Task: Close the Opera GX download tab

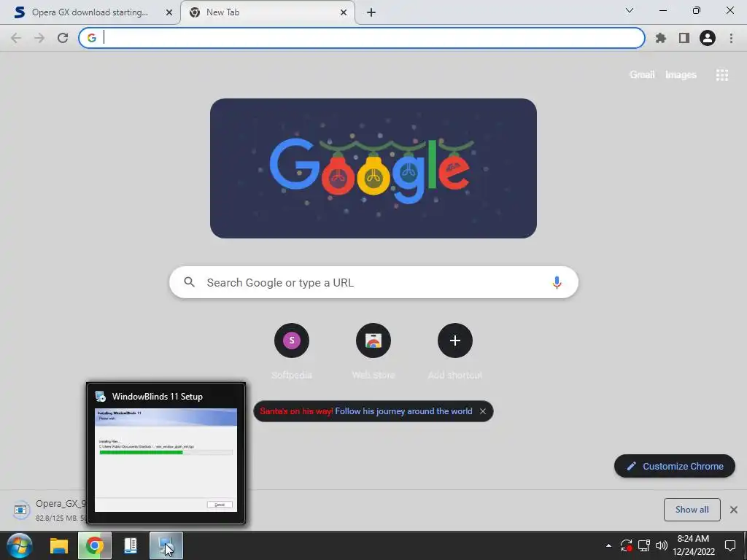Action: coord(169,12)
